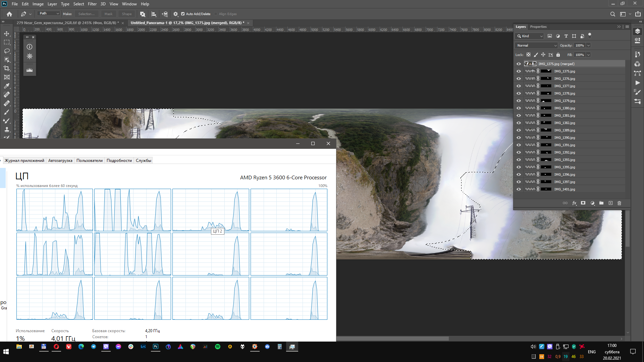This screenshot has width=644, height=362.
Task: Expand the Opacity slider dropdown arrow
Action: click(x=588, y=46)
